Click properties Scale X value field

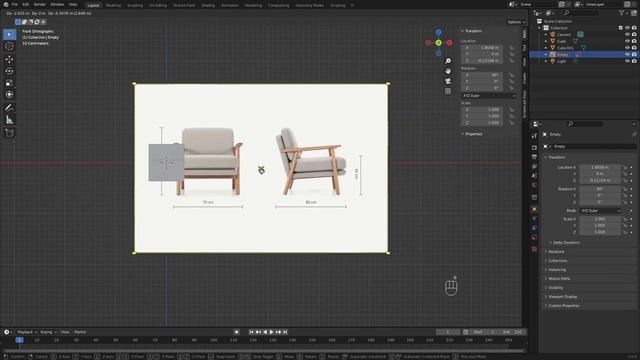coord(600,219)
